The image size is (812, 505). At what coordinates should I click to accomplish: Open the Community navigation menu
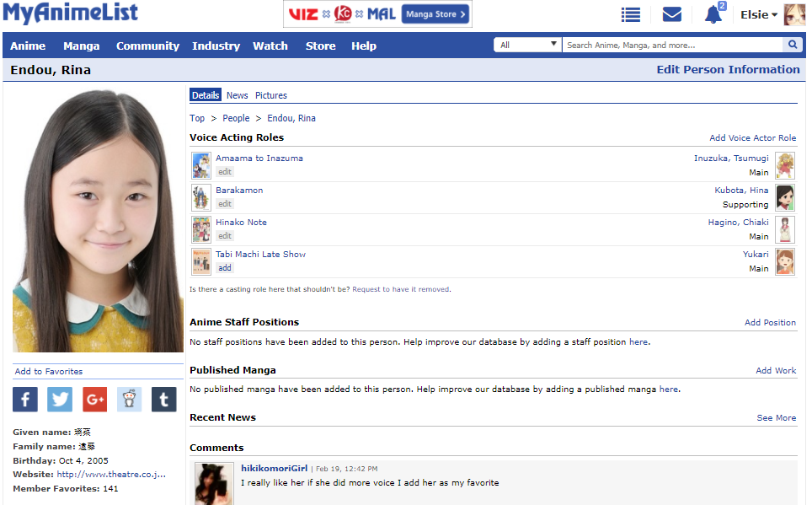coord(147,46)
